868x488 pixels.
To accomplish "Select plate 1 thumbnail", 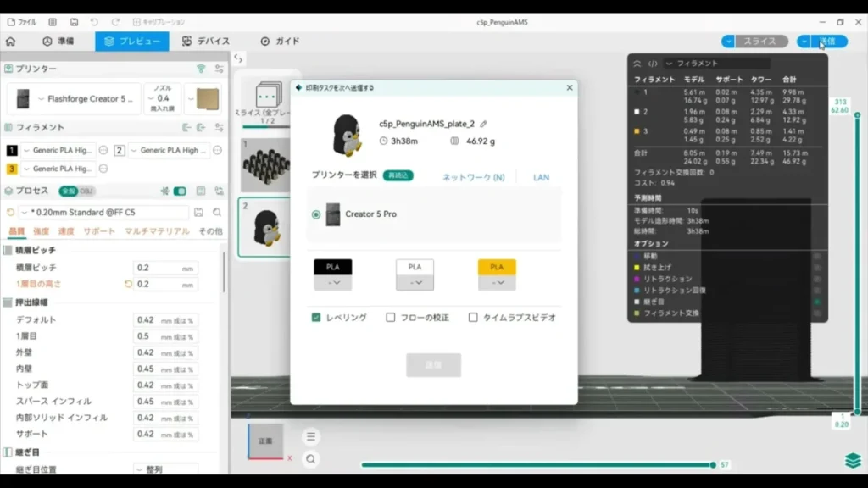I will (265, 165).
